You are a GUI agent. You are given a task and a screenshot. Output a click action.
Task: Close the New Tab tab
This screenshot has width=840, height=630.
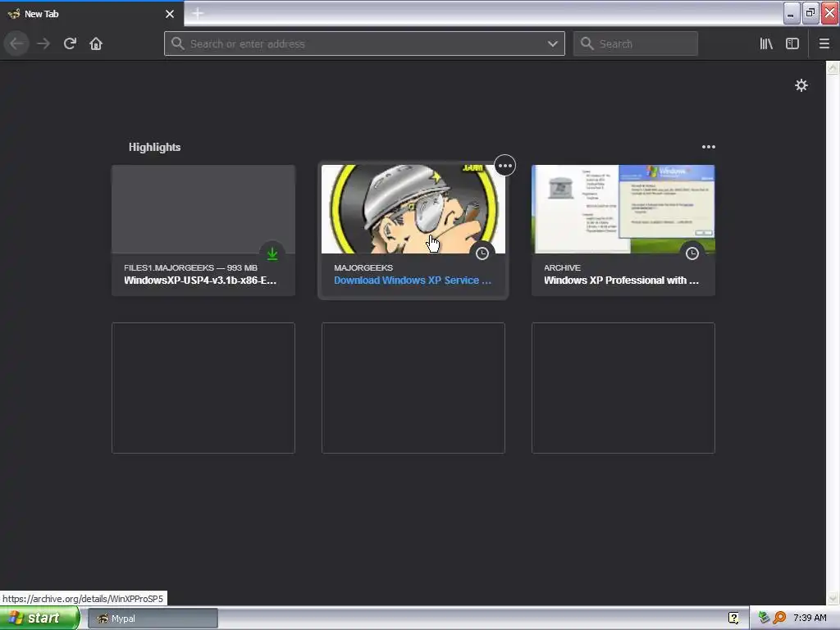click(170, 14)
